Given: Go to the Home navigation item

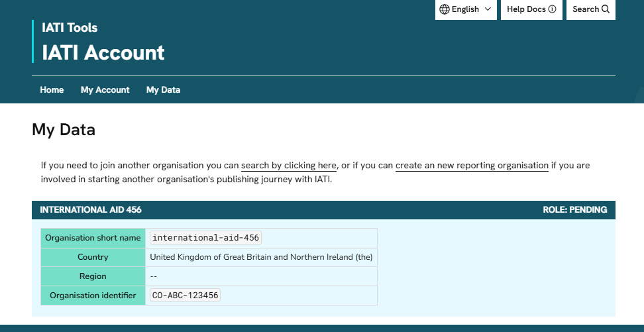Looking at the screenshot, I should pos(52,90).
